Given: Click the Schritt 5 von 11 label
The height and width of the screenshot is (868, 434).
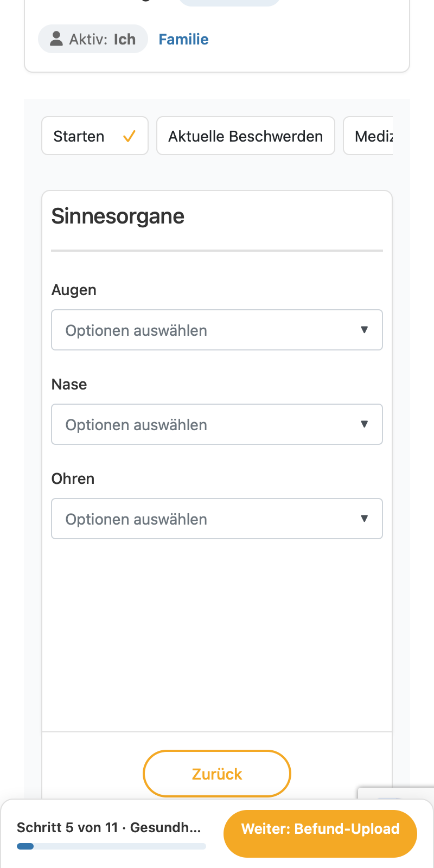Looking at the screenshot, I should (67, 827).
